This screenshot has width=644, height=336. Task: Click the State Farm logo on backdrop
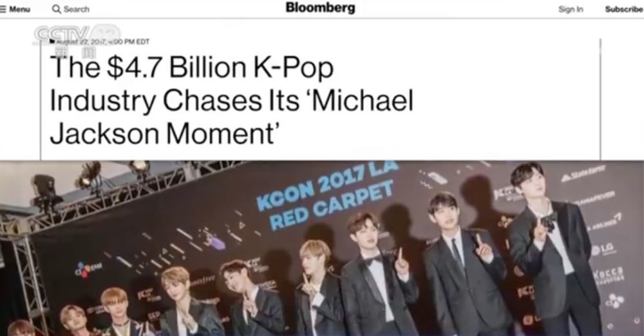[583, 173]
